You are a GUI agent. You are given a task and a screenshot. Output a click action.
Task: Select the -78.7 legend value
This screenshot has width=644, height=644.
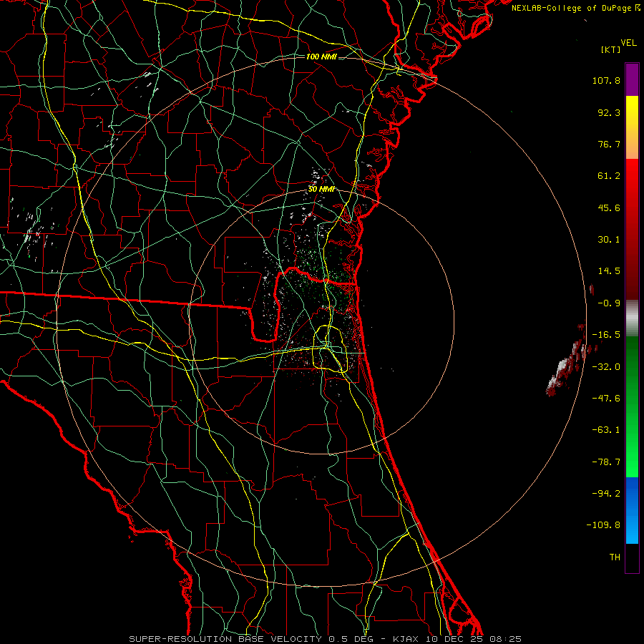tap(606, 462)
